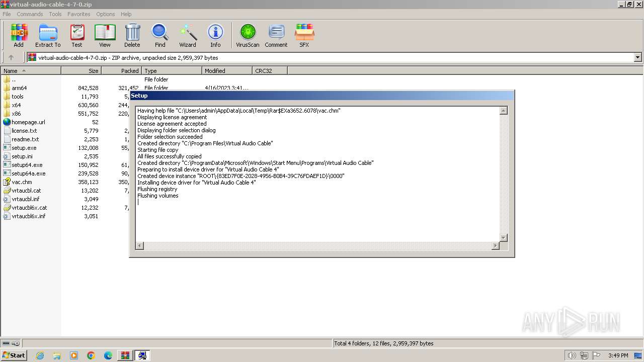Click the Test archive icon

tap(76, 35)
